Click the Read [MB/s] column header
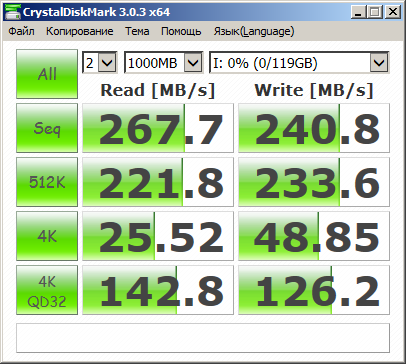The width and height of the screenshot is (406, 364). (158, 90)
